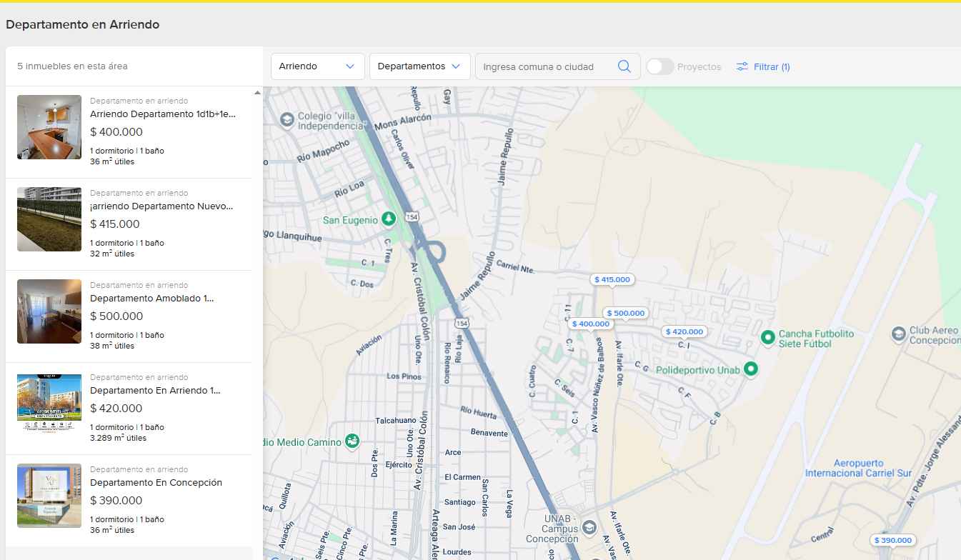Select the Cancha Futbolito Siete Fútbol marker
Screen dimensions: 961x560
click(768, 337)
